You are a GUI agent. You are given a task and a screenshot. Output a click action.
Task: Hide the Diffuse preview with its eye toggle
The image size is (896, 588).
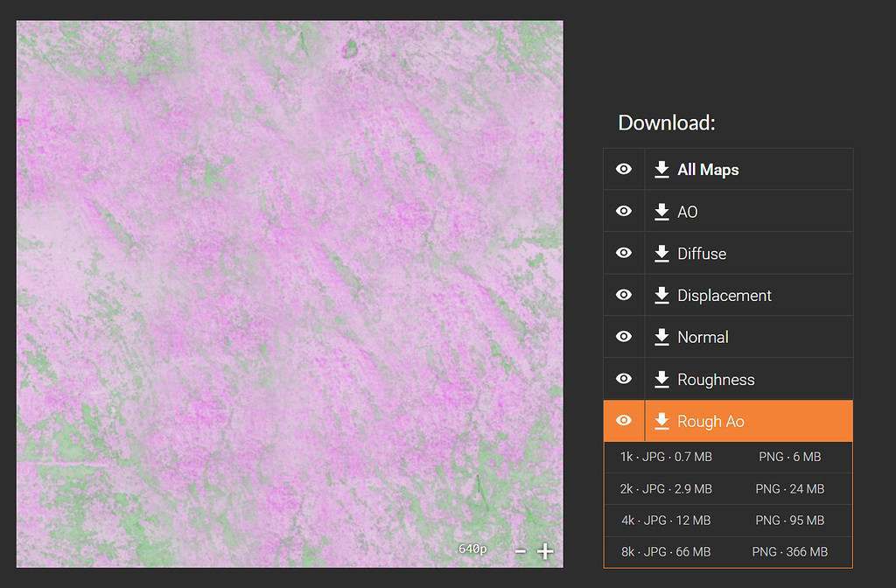(623, 253)
